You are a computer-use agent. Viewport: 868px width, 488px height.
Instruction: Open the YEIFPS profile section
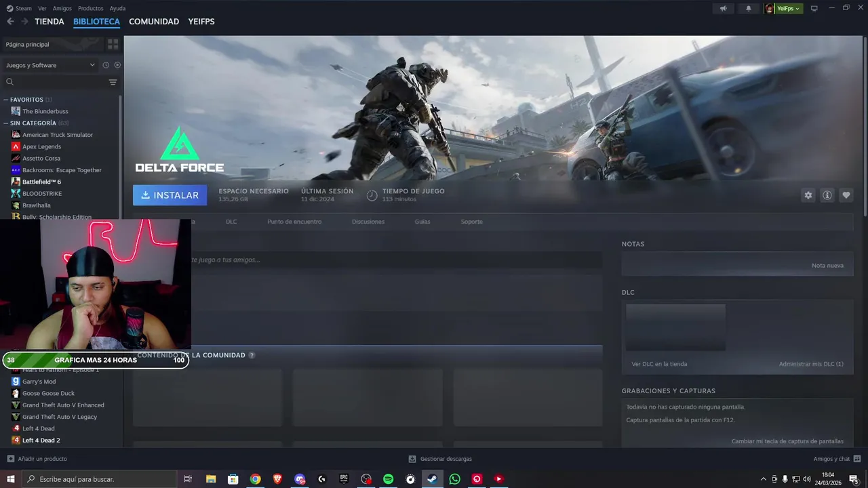(201, 22)
